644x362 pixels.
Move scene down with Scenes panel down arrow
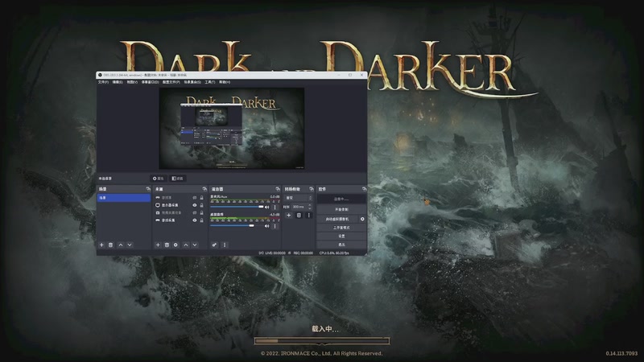pyautogui.click(x=130, y=245)
